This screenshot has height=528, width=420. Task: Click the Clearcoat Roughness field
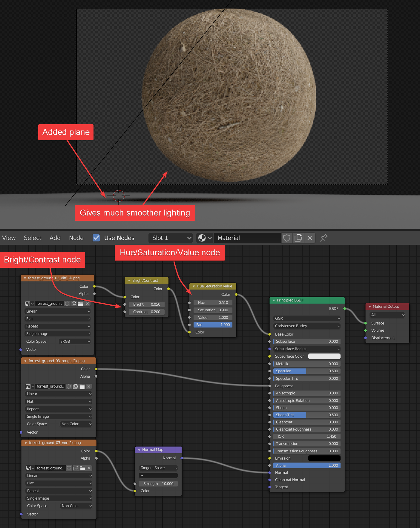pos(307,429)
